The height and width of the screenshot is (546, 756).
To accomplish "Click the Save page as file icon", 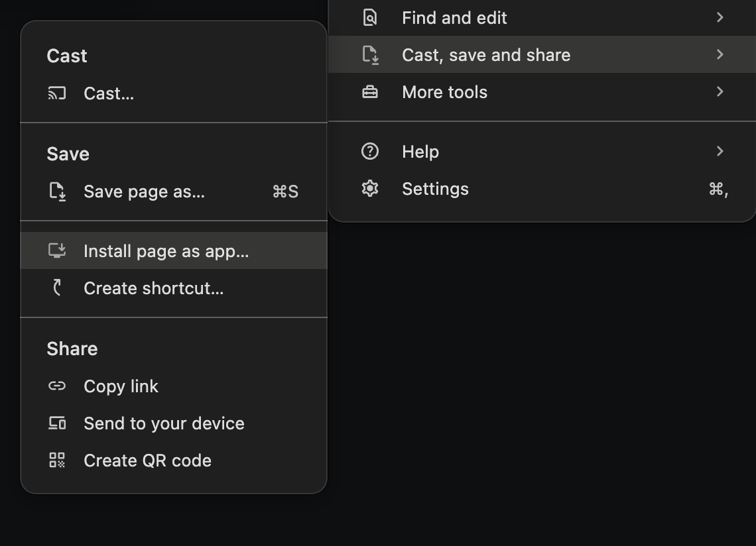I will pos(58,191).
